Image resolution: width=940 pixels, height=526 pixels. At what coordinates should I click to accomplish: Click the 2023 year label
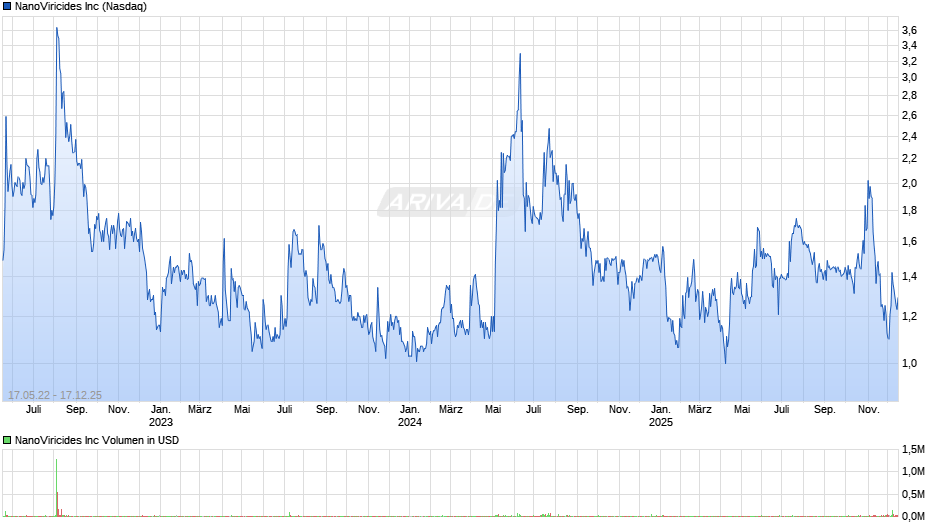point(161,422)
